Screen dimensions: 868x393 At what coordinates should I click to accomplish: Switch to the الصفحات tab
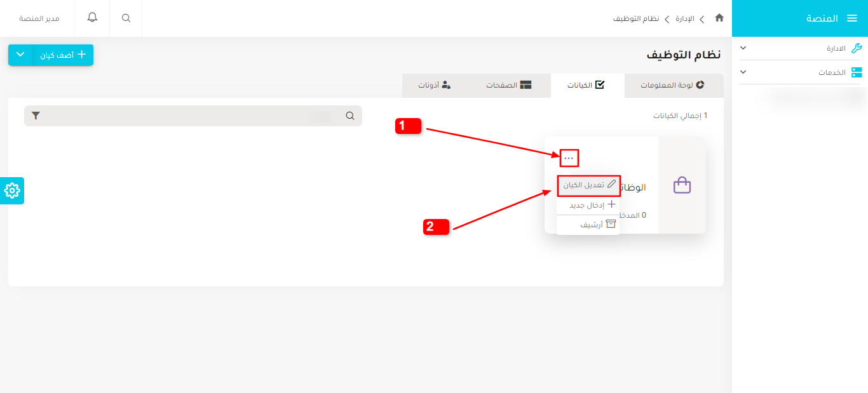tap(508, 85)
